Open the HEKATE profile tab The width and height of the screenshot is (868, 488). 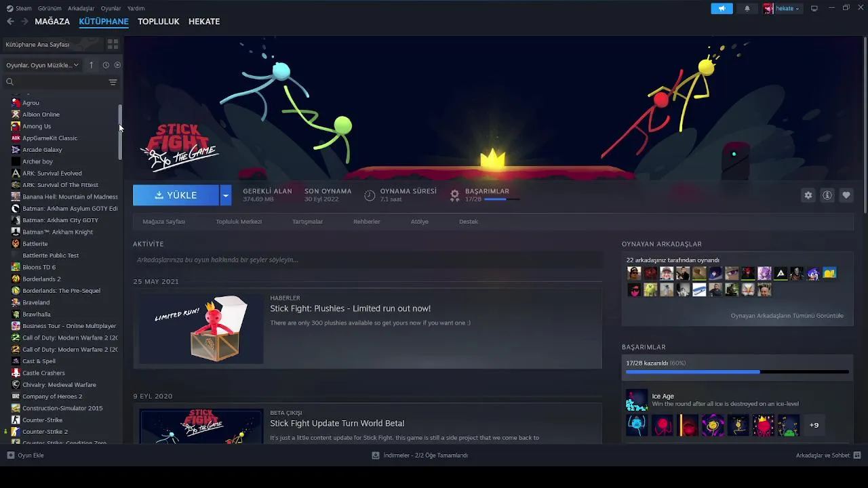click(204, 22)
